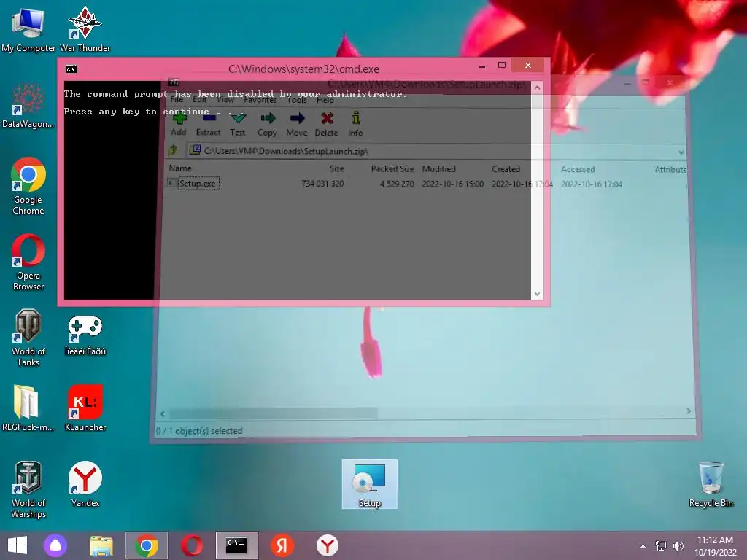Switch to Chrome in the taskbar

pyautogui.click(x=146, y=545)
